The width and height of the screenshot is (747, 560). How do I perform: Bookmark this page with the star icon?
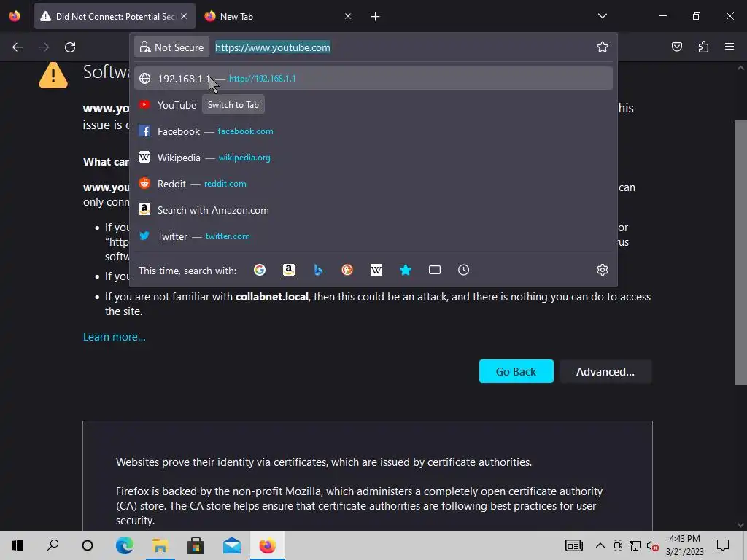tap(602, 47)
